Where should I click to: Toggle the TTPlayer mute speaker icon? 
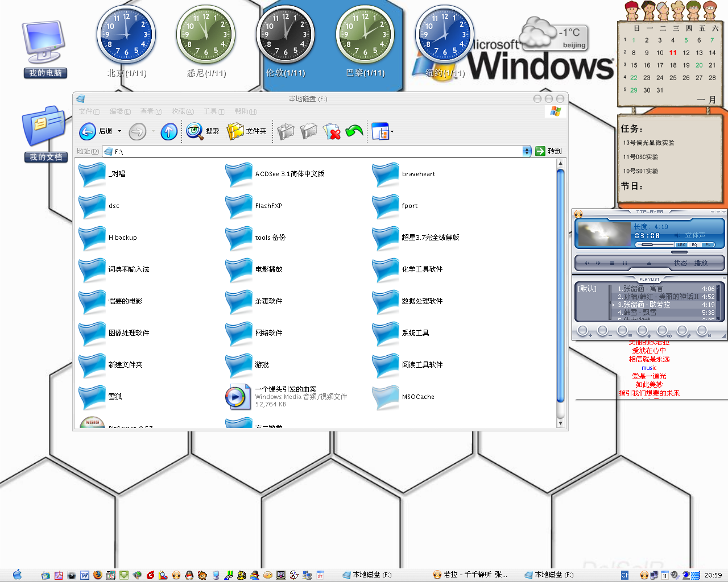tap(677, 235)
